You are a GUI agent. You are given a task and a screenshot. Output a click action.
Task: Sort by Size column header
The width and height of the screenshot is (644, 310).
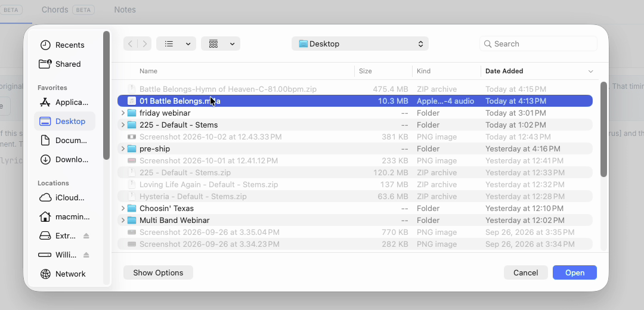pyautogui.click(x=365, y=71)
